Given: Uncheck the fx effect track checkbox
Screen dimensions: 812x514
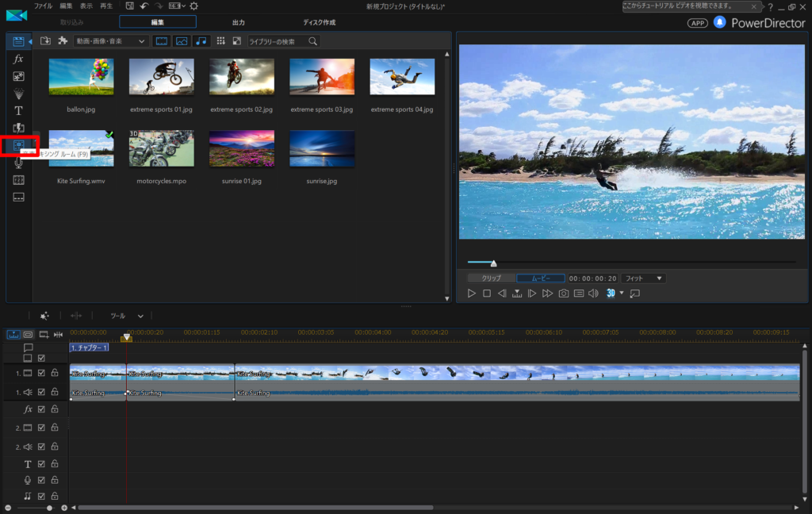Looking at the screenshot, I should tap(41, 409).
